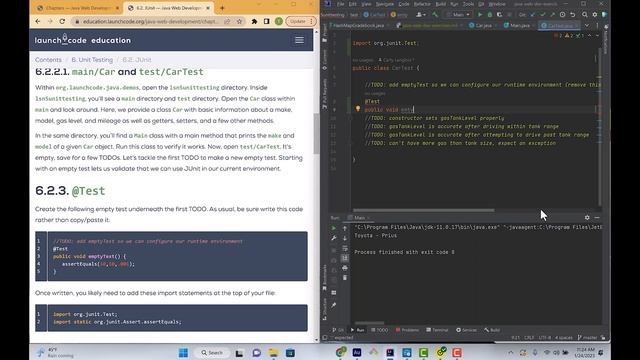
Task: Click the Git update project arrow icon
Action: (x=533, y=15)
